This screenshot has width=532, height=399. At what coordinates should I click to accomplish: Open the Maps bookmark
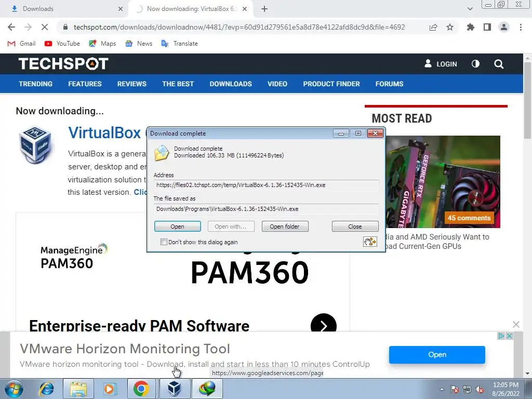(102, 44)
